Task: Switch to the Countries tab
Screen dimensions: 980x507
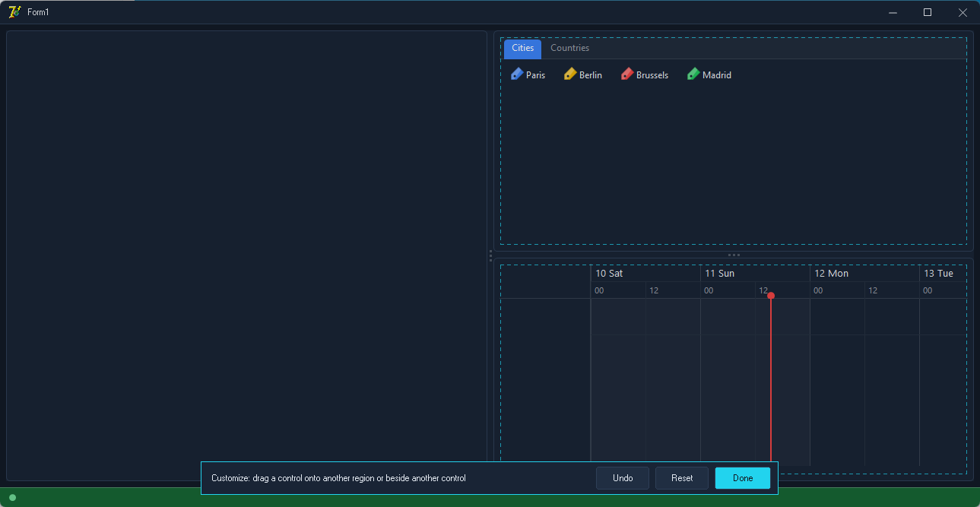Action: coord(569,48)
